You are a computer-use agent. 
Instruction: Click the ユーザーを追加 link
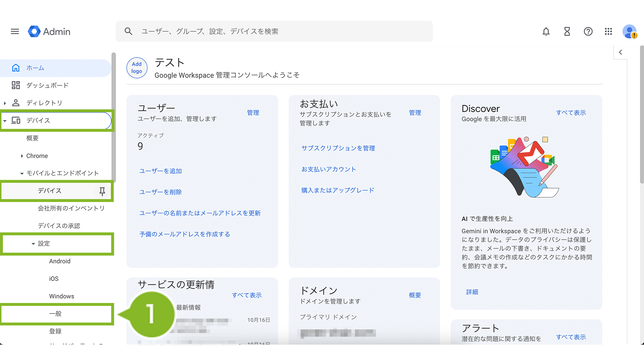coord(160,171)
